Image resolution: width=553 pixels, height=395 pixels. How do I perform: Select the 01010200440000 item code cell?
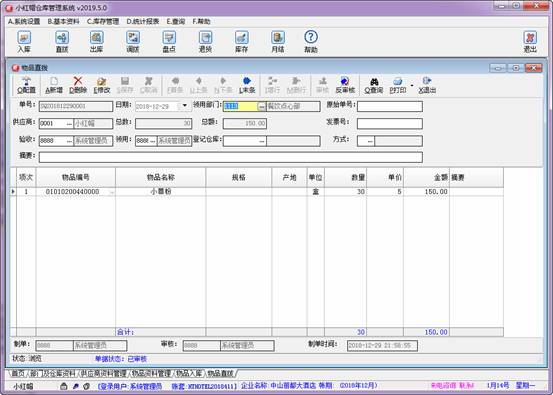[x=75, y=192]
